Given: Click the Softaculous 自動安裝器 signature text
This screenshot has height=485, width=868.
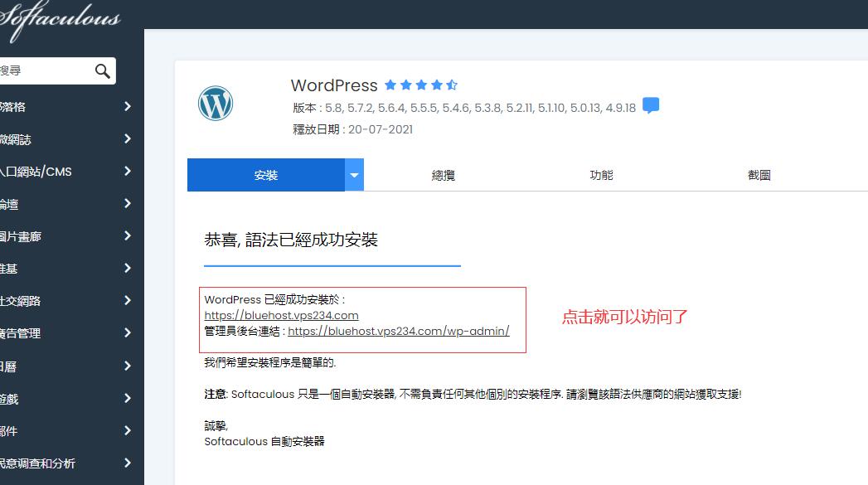Looking at the screenshot, I should [264, 441].
